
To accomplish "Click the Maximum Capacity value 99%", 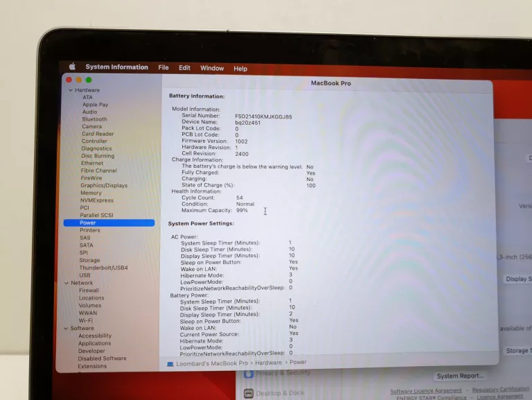I will (242, 211).
